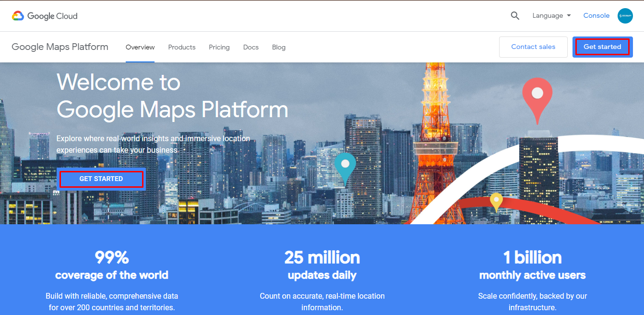The width and height of the screenshot is (644, 315).
Task: Open the Console link
Action: (596, 15)
